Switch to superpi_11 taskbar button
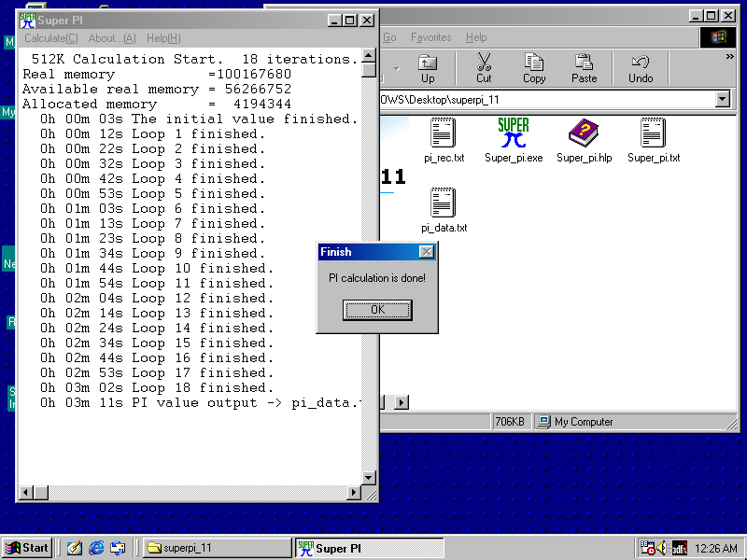The height and width of the screenshot is (560, 747). click(217, 548)
